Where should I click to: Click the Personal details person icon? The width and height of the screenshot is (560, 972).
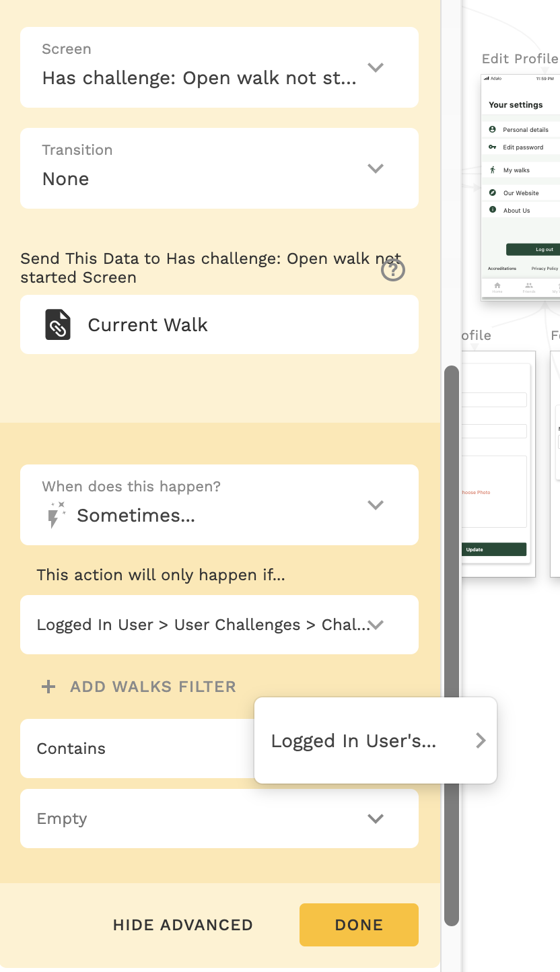492,129
